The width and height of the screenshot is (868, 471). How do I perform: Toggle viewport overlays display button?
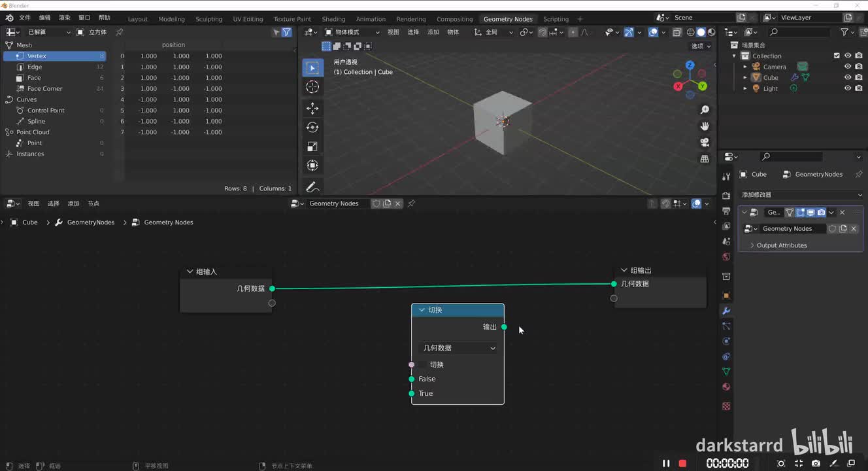coord(653,32)
